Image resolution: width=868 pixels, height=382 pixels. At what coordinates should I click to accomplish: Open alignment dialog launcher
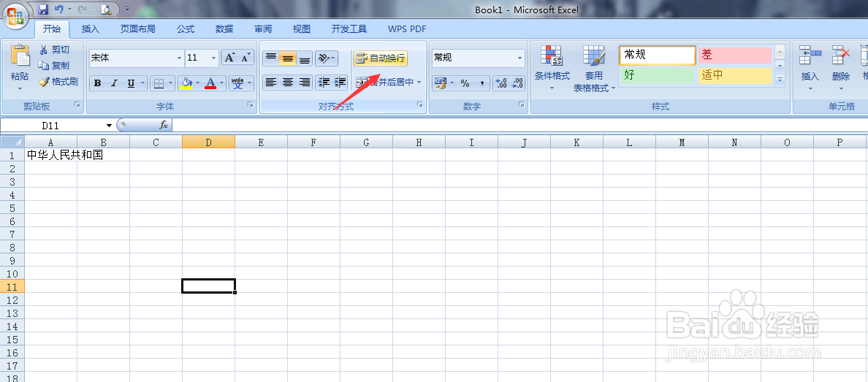(419, 104)
